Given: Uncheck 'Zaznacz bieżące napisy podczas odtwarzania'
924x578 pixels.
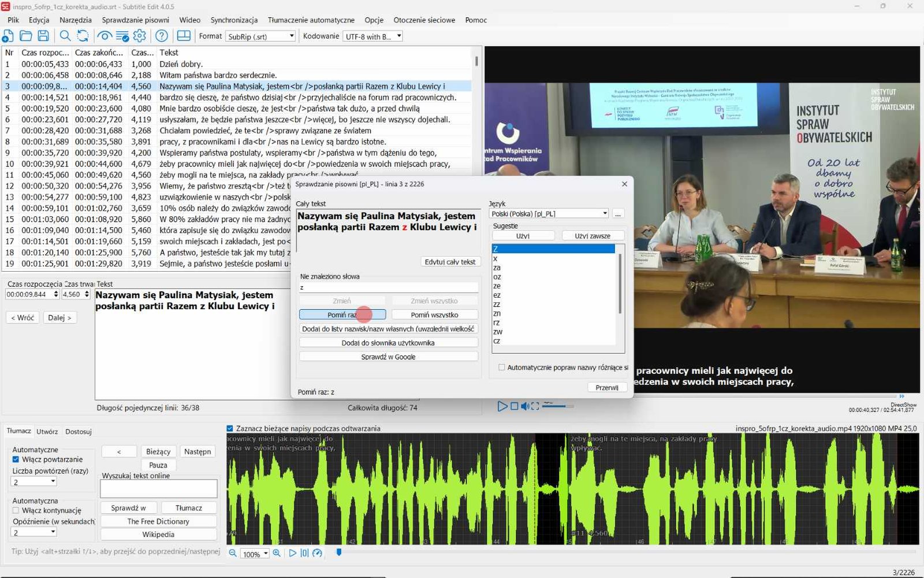Looking at the screenshot, I should [x=230, y=428].
